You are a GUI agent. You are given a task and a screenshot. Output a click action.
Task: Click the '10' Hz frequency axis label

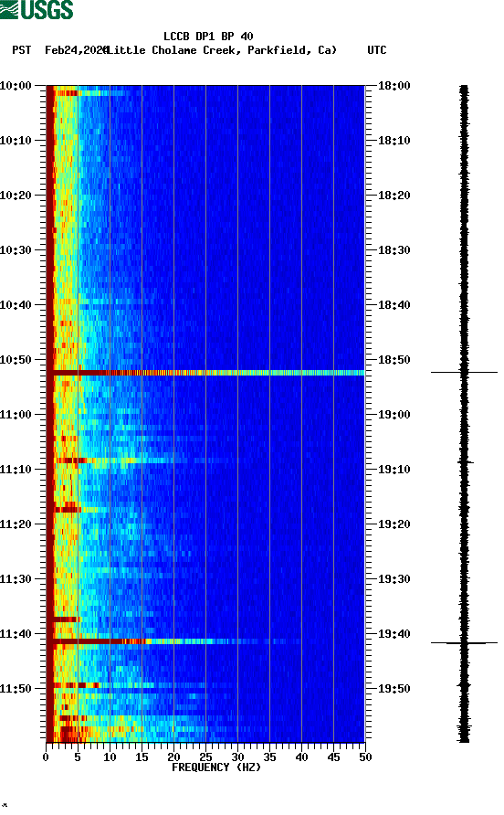(x=110, y=757)
